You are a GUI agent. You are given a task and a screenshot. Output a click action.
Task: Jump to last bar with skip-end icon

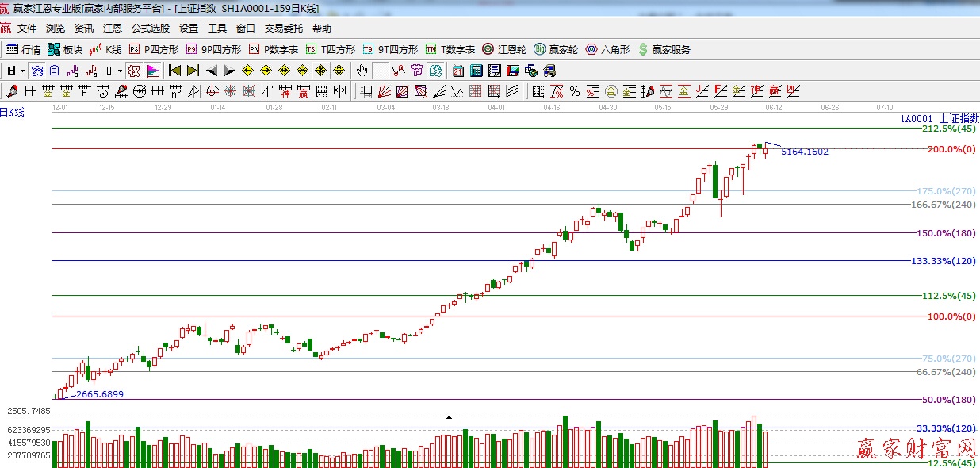[x=193, y=71]
